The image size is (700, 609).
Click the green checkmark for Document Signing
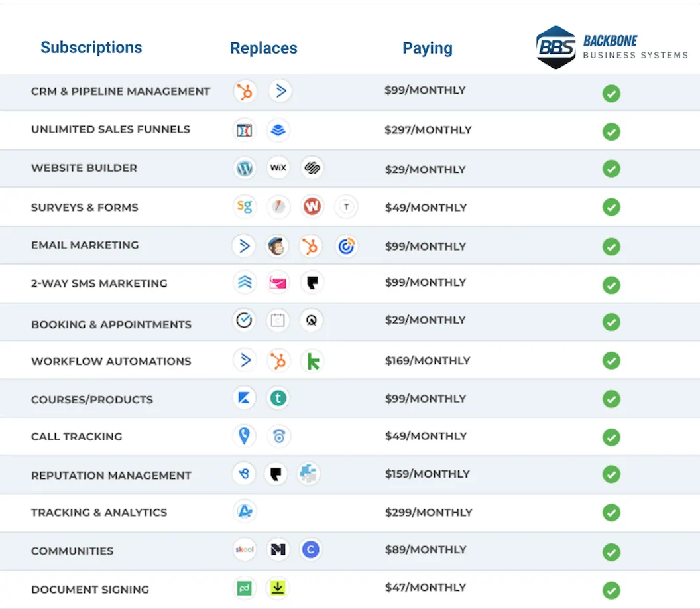point(611,590)
